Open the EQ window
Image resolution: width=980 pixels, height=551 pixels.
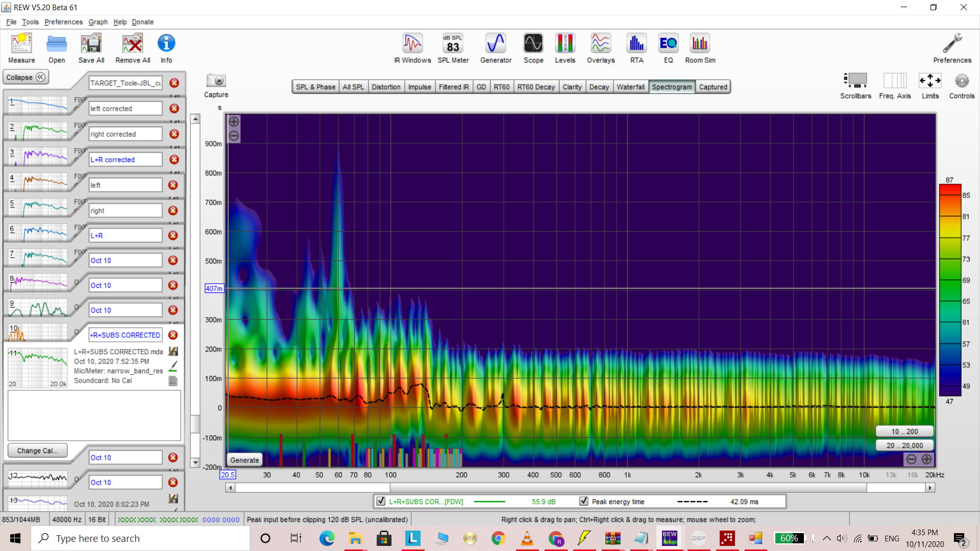point(668,48)
